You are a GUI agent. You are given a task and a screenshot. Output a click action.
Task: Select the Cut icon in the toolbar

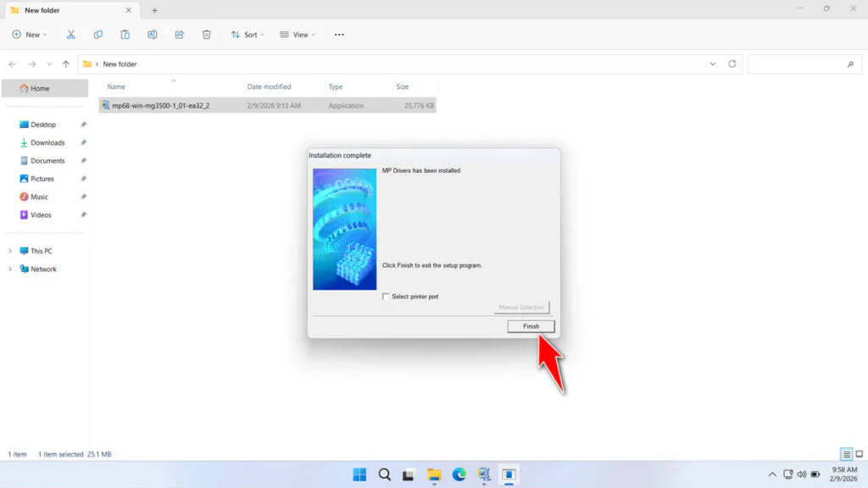[x=71, y=34]
